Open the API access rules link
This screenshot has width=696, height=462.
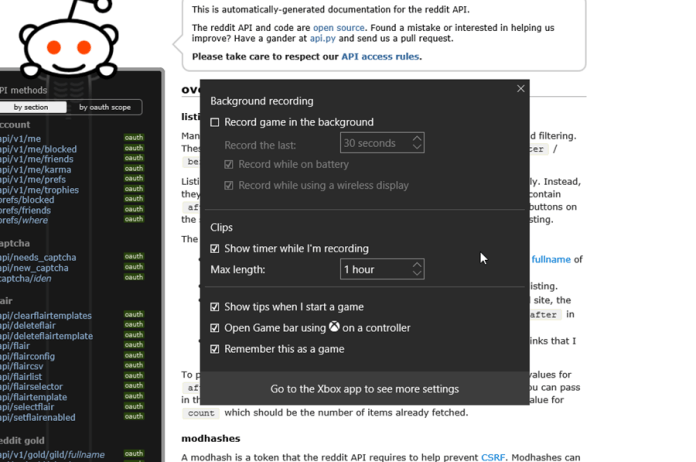(380, 57)
